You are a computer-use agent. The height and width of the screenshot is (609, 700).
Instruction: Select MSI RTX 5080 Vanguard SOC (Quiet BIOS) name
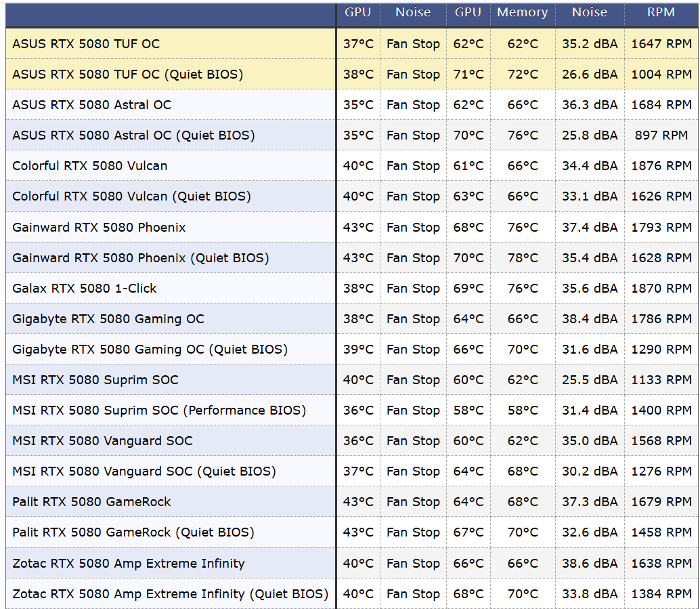[144, 471]
